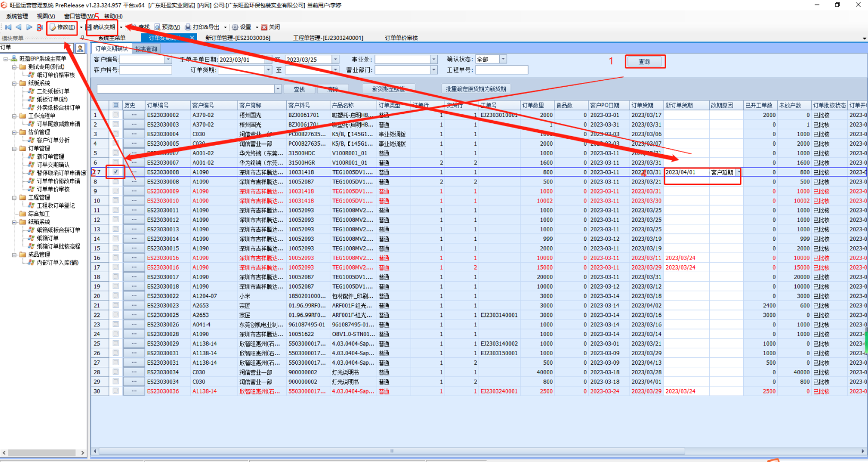This screenshot has width=868, height=462.
Task: Open the 营业部门 dropdown
Action: click(434, 70)
